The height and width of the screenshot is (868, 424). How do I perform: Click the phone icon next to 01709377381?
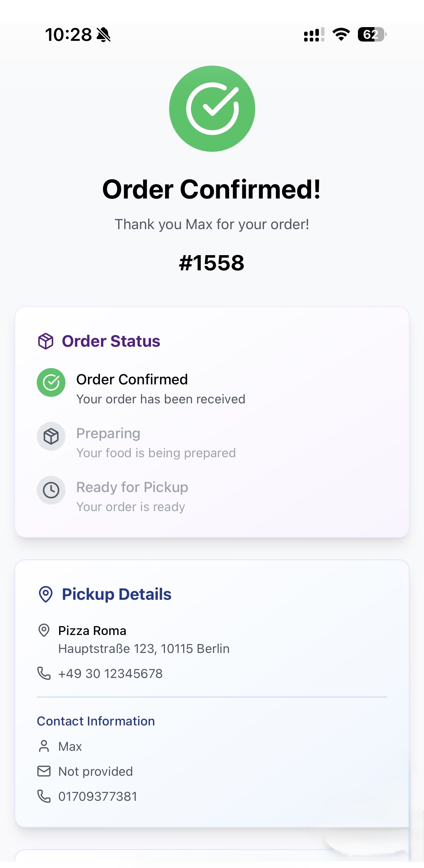pyautogui.click(x=44, y=796)
